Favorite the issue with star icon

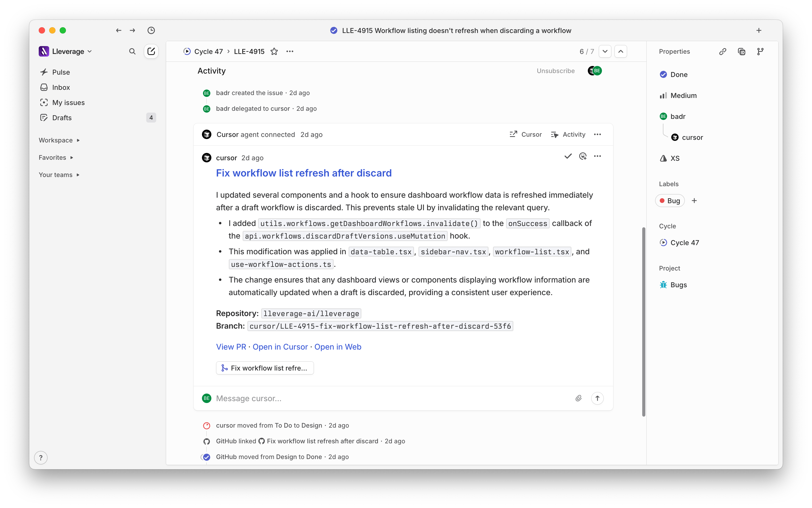point(274,51)
